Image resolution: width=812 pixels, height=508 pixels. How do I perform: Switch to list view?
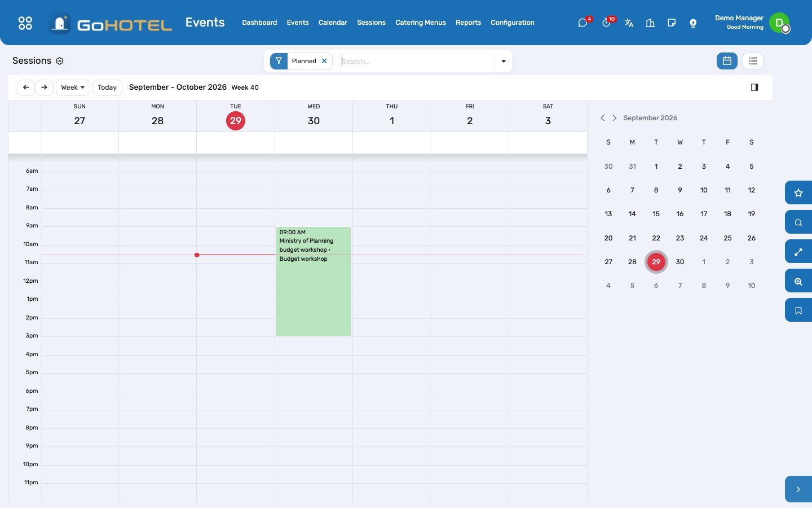(x=753, y=61)
